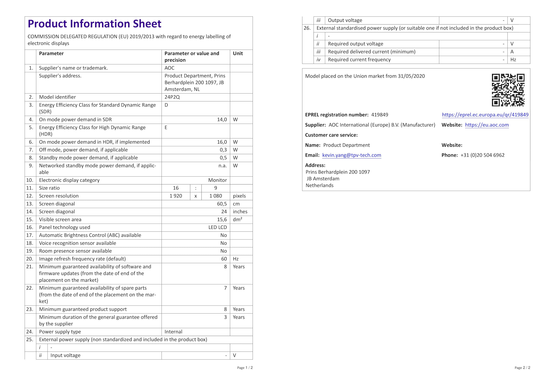Image resolution: width=555 pixels, height=392 pixels.
Task: Click the kevin.yang@tpv-tech.com email link
Action: 351,155
